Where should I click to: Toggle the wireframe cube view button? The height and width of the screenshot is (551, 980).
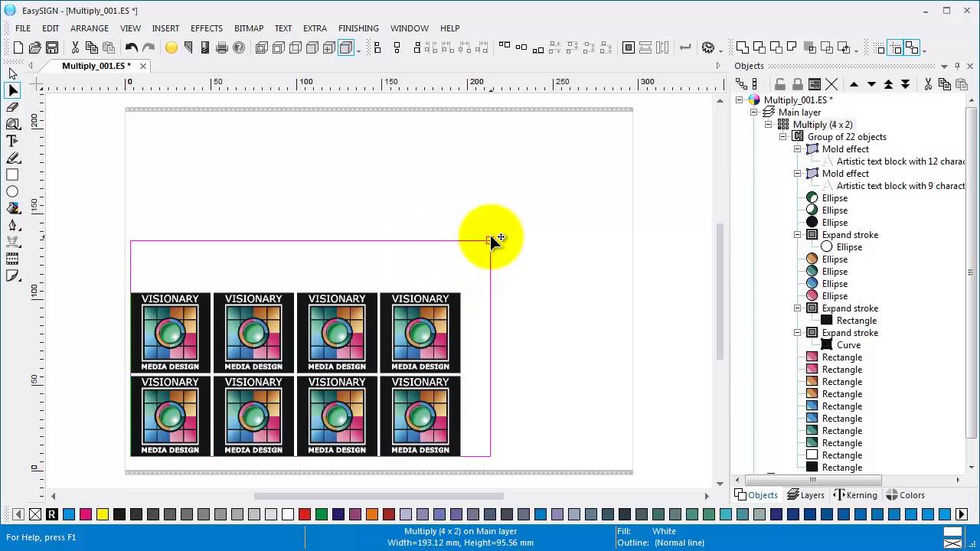(262, 47)
